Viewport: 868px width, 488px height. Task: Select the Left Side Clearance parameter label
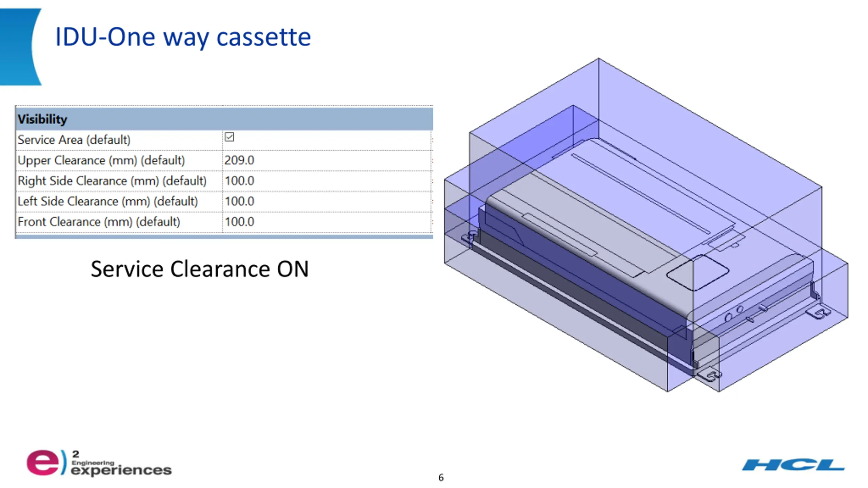(x=107, y=202)
